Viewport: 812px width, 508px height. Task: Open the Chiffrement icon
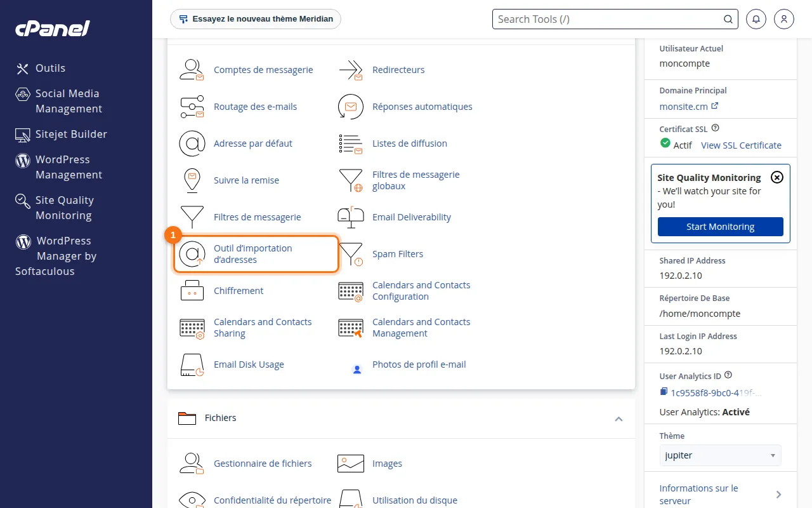192,291
